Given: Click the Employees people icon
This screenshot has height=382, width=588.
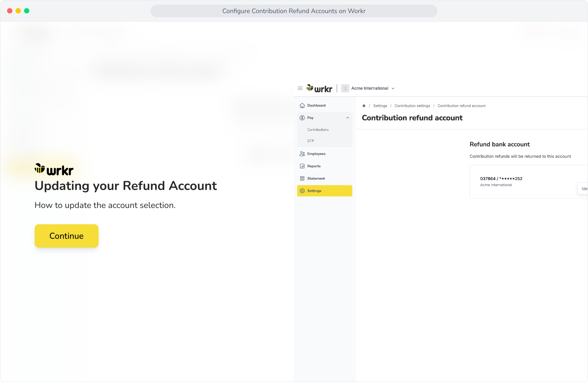Looking at the screenshot, I should point(302,154).
